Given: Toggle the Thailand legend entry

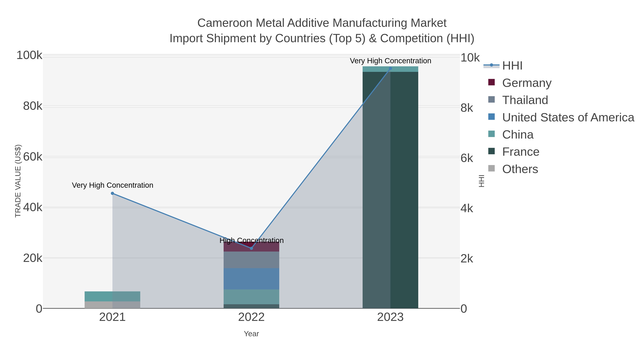Looking at the screenshot, I should (x=518, y=100).
